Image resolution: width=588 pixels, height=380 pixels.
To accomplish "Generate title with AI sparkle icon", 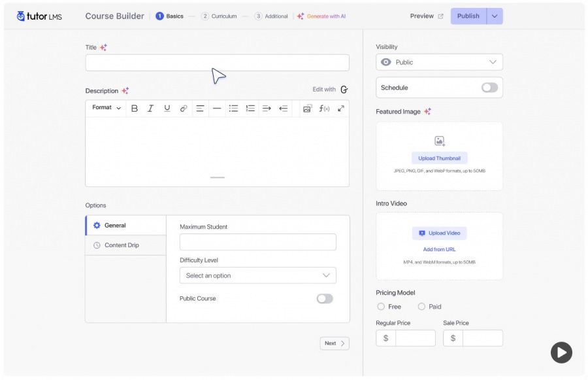I will click(x=103, y=47).
